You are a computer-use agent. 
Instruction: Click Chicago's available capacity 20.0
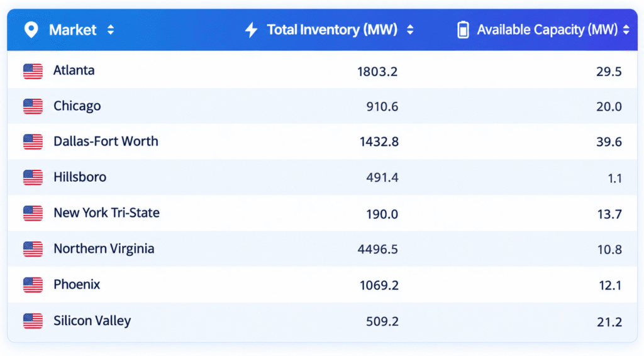click(609, 107)
